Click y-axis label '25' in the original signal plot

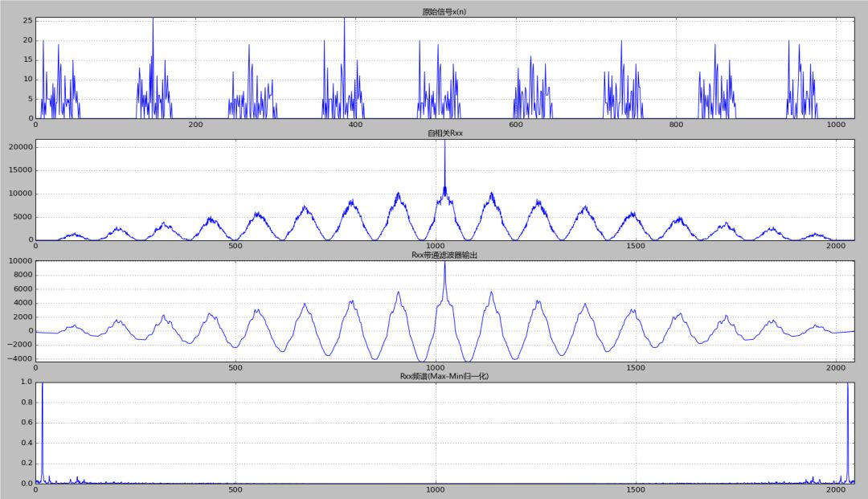click(x=27, y=20)
